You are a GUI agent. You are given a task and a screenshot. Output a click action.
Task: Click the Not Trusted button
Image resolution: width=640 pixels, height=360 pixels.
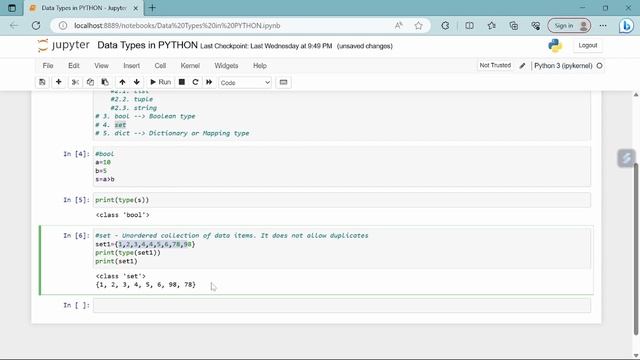(x=495, y=65)
